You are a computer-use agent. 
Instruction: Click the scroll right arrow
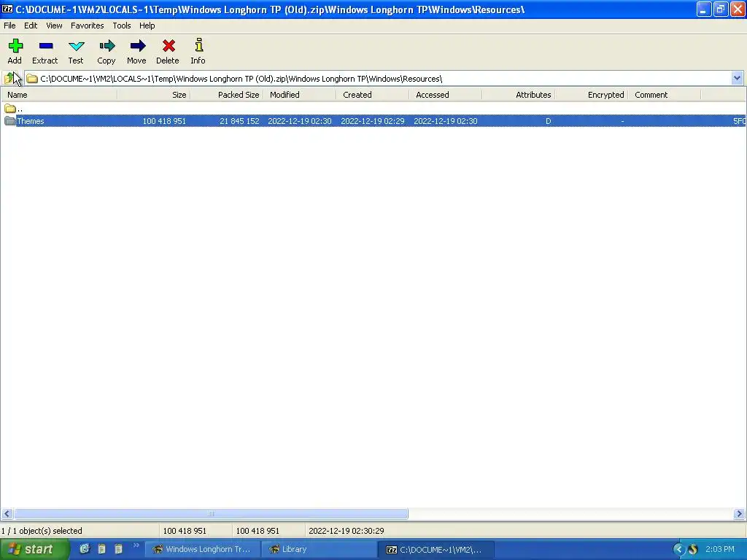click(x=740, y=514)
